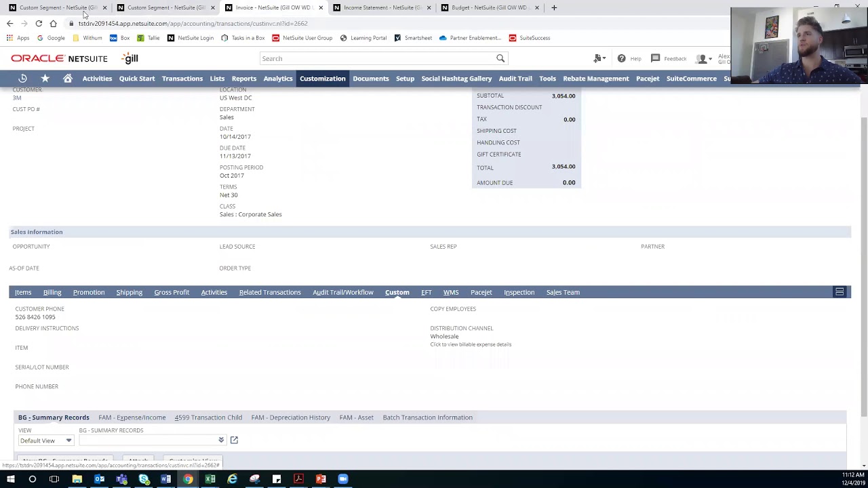Image resolution: width=868 pixels, height=488 pixels.
Task: Switch to the Audit Trail/Workflow subtab
Action: (x=343, y=292)
